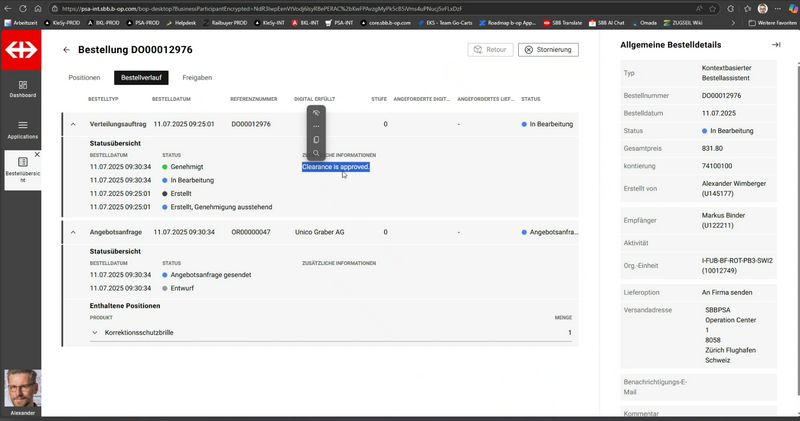Collapse the Allgemeine Bestelldetails panel
Screen dimensions: 800x421
tap(776, 45)
